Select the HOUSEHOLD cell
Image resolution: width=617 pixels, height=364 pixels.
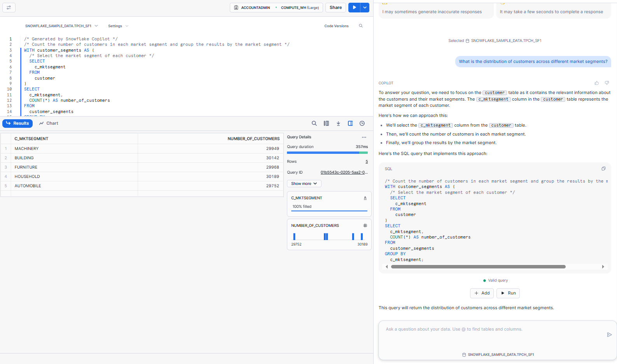[74, 176]
